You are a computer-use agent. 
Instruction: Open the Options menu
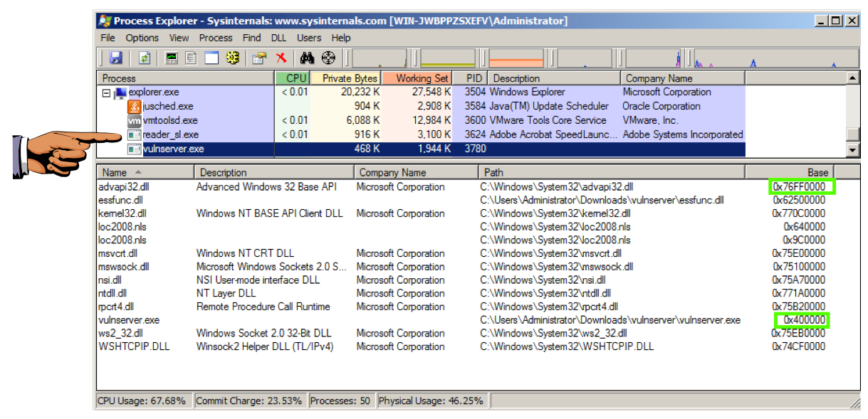tap(142, 38)
